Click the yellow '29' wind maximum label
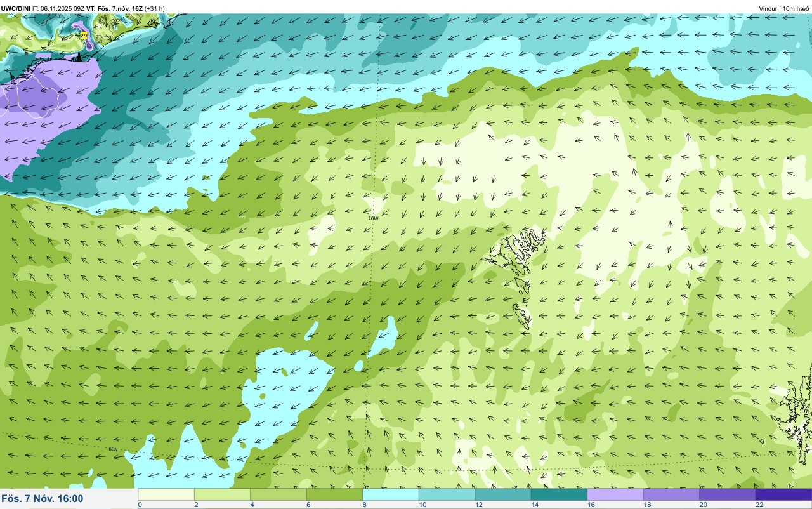The height and width of the screenshot is (509, 812). (83, 36)
